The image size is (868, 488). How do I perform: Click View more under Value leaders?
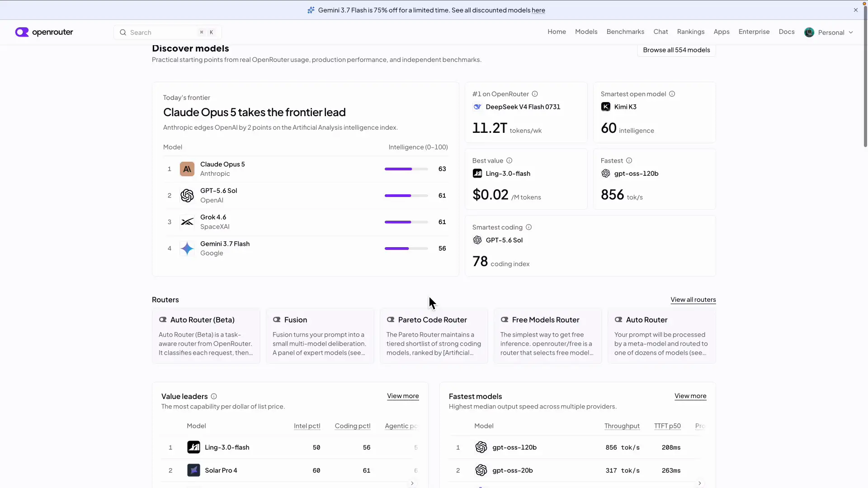(x=403, y=396)
